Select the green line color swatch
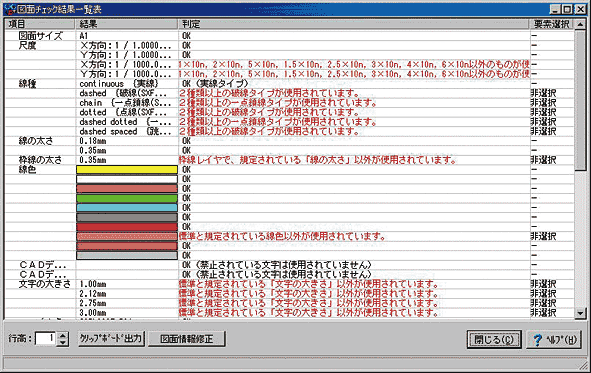Image resolution: width=591 pixels, height=373 pixels. [x=127, y=198]
